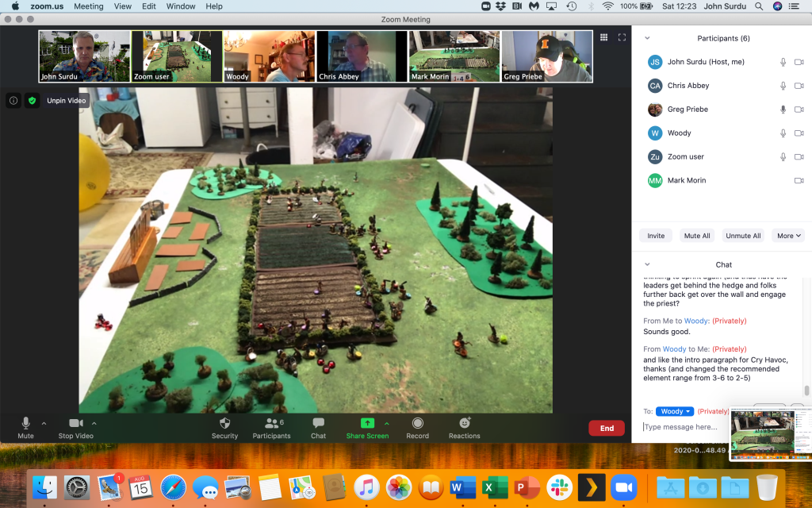This screenshot has height=508, width=812.
Task: Stop Video camera toggle
Action: (76, 424)
